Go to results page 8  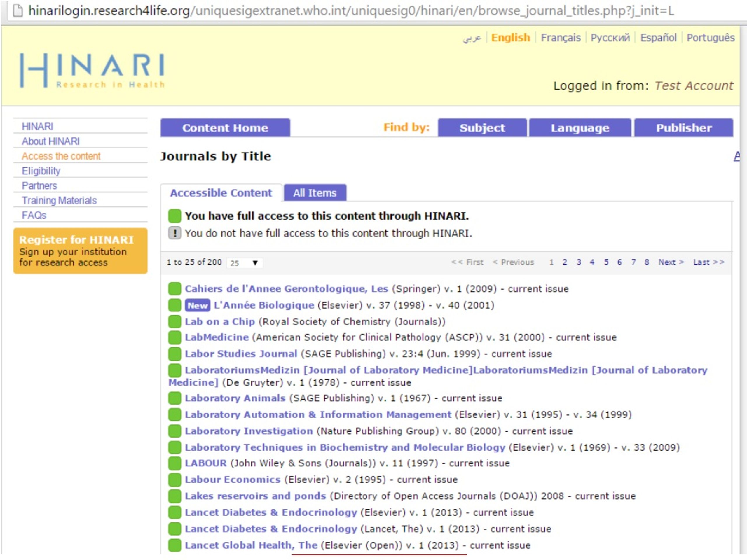646,262
